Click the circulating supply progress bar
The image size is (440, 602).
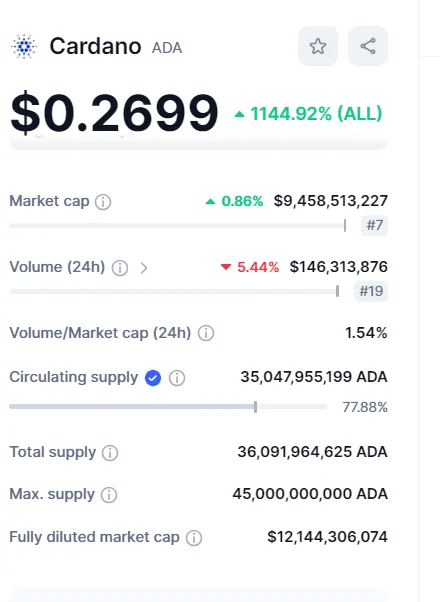(x=168, y=407)
